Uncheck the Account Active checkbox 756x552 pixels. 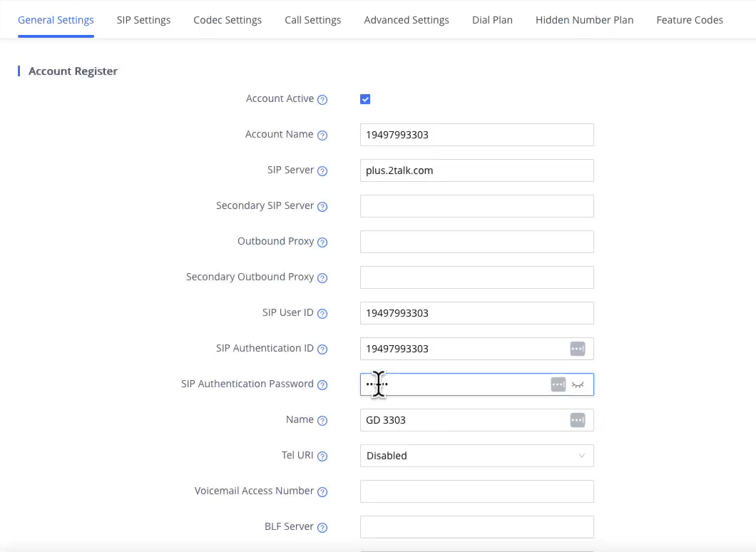pos(365,99)
